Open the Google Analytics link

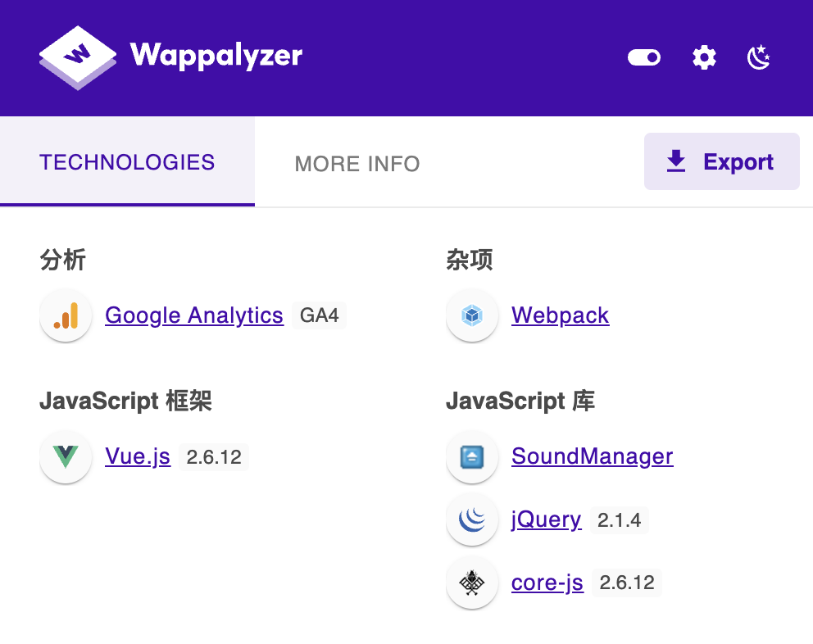(194, 315)
